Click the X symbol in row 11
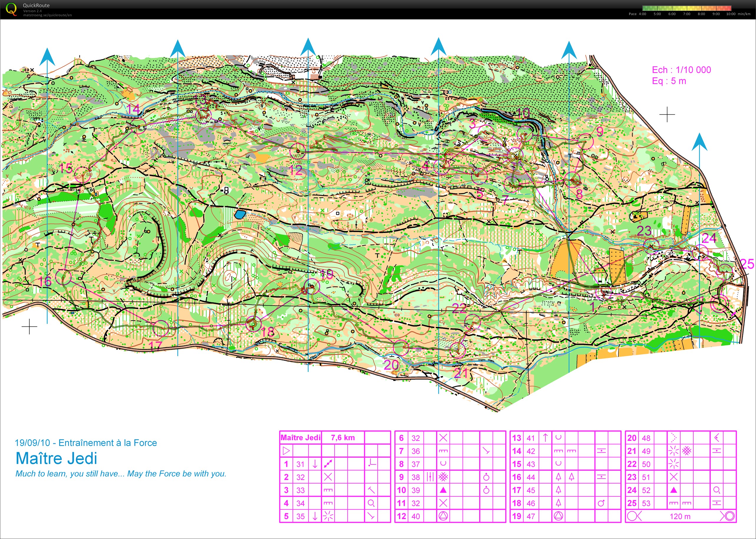 point(443,503)
